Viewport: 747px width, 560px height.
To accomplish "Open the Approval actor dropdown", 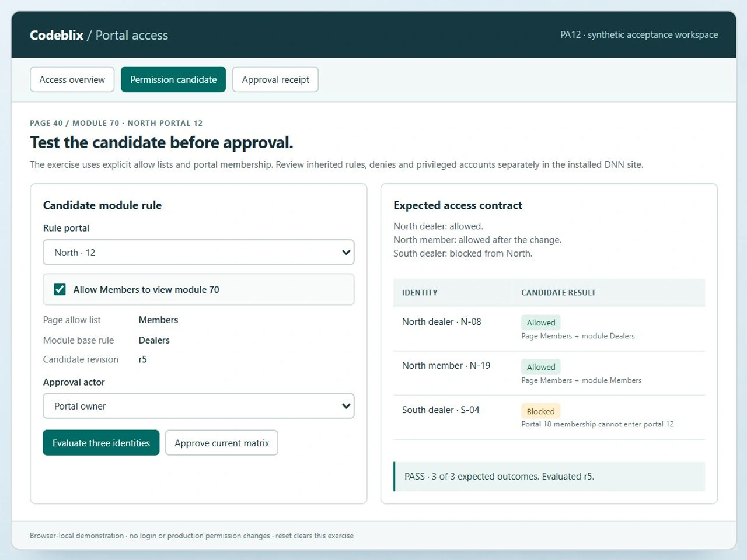I will pos(198,406).
